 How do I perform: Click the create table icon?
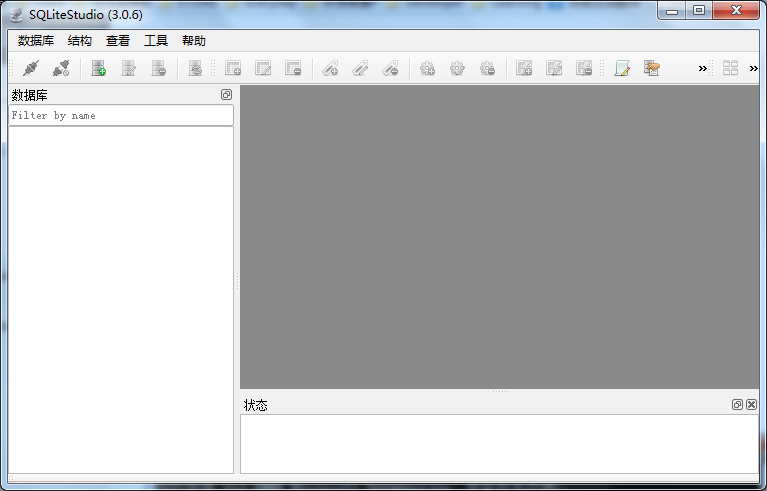point(233,68)
